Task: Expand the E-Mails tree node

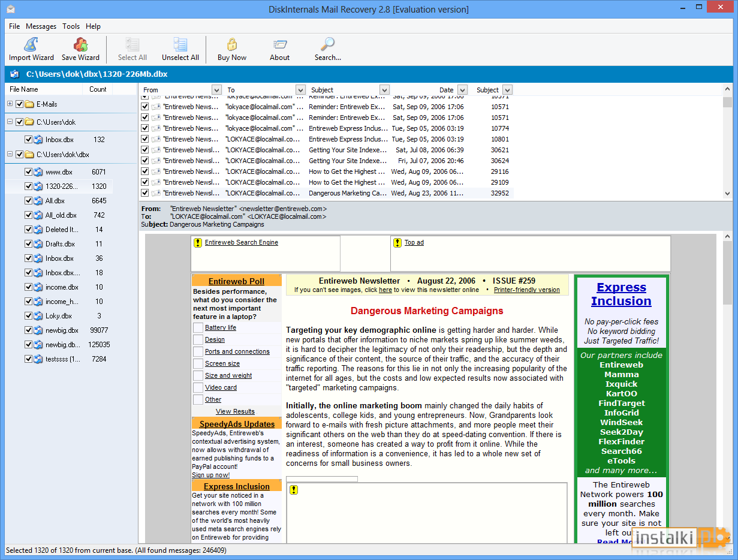Action: coord(10,104)
